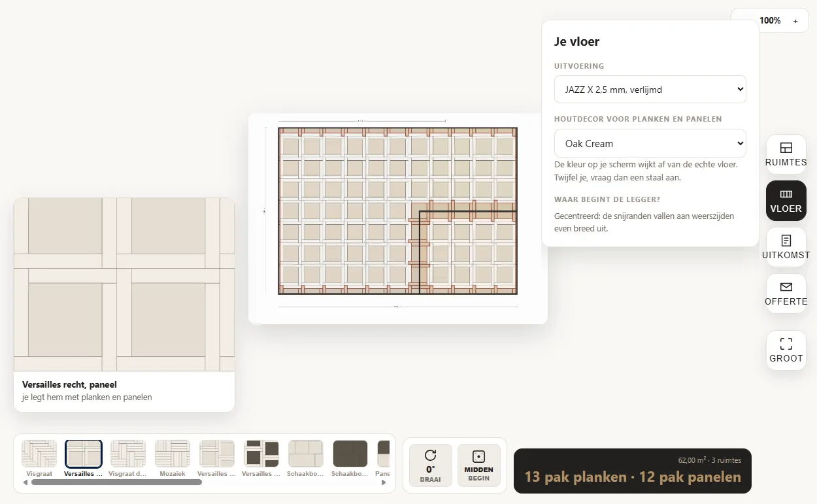Screen dimensions: 817x504
Task: Choose Versailles thumbnail with dark brown panels
Action: pos(261,458)
